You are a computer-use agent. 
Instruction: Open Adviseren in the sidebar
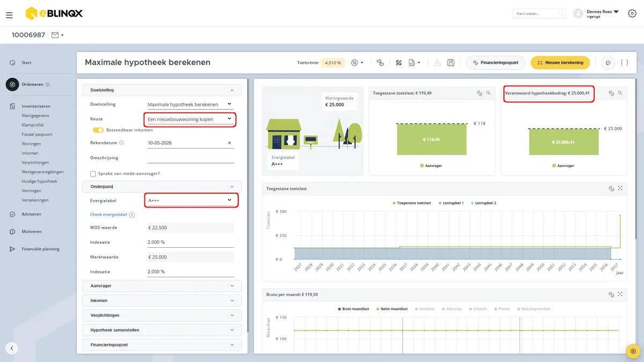coord(31,214)
